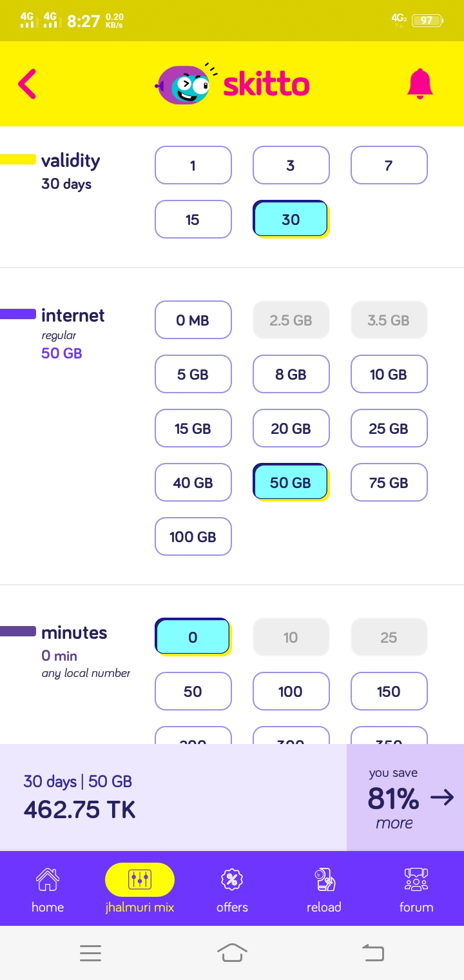Go to the home tab icon
The height and width of the screenshot is (980, 464).
click(48, 879)
